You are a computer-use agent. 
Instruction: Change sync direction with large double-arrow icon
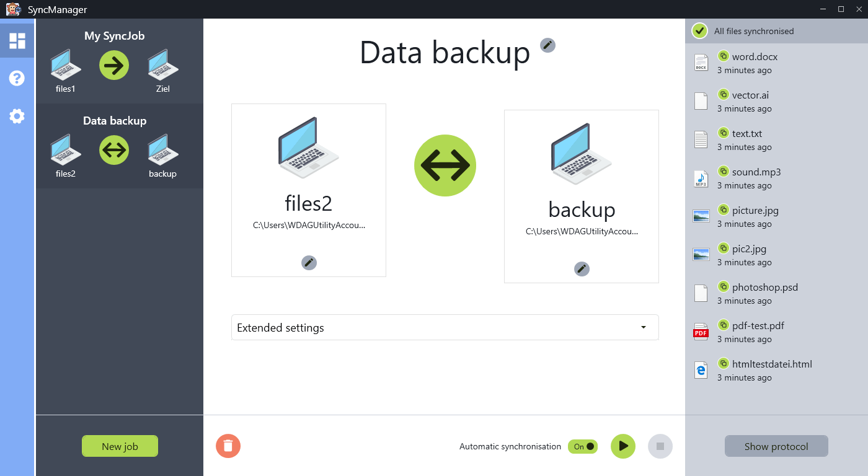tap(445, 165)
